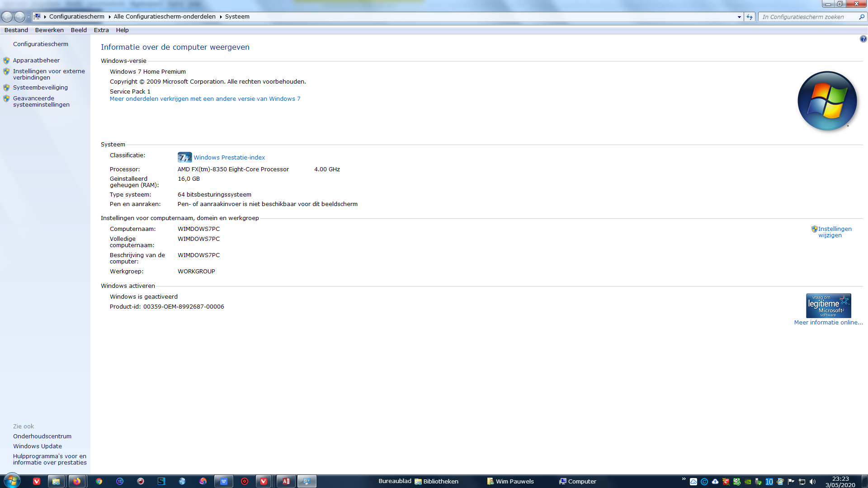
Task: Click the volume speaker tray icon
Action: (812, 482)
